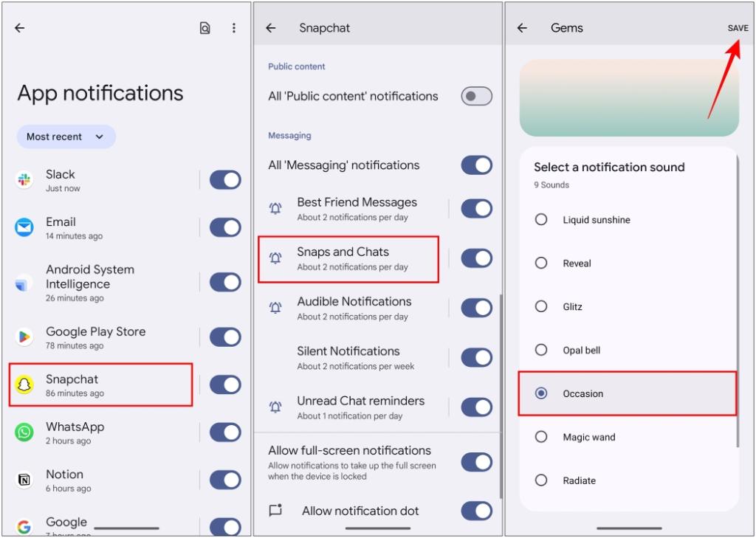Enable All 'Public content' notifications

476,96
